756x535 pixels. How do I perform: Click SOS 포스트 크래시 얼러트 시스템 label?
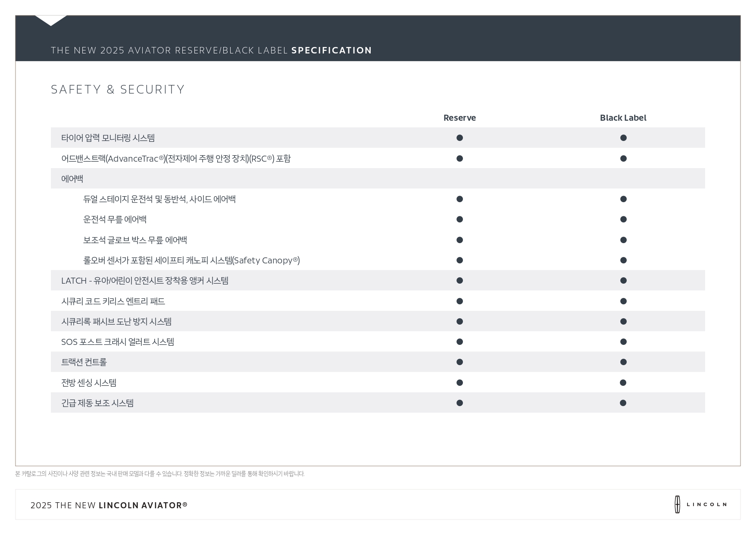point(118,342)
